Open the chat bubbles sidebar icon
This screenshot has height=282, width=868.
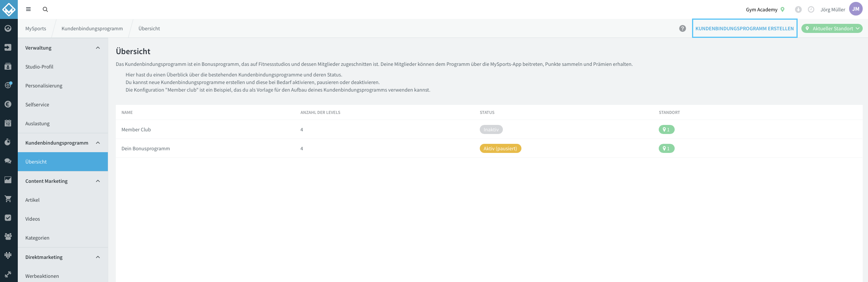8,161
